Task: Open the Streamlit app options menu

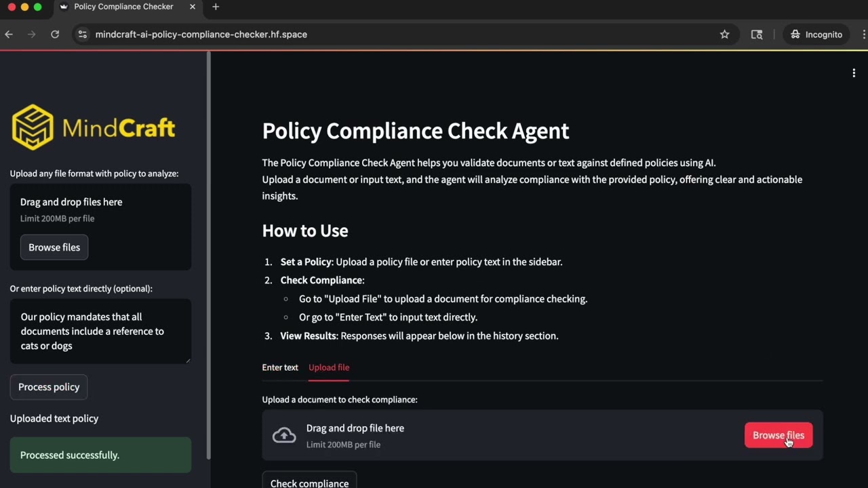Action: click(x=854, y=73)
